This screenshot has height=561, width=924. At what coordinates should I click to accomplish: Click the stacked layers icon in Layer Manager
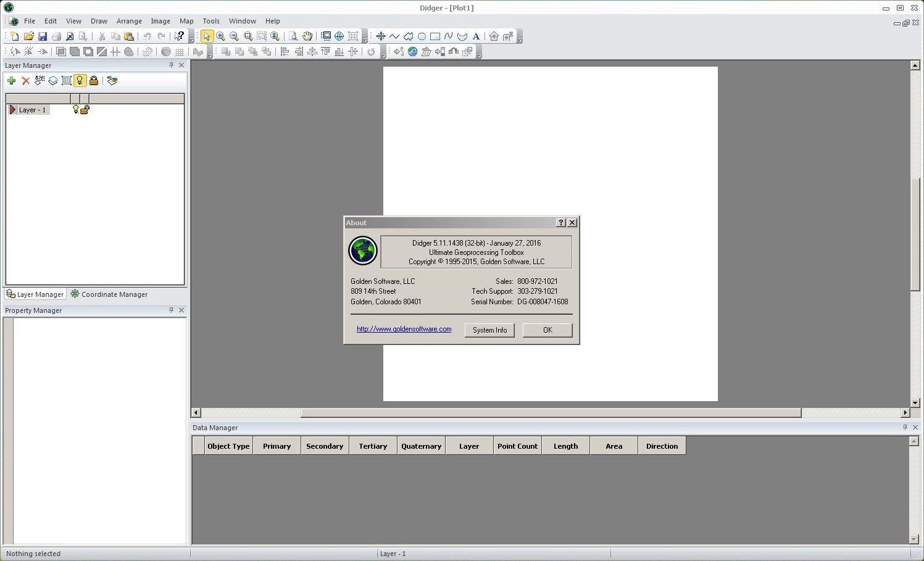click(x=53, y=81)
